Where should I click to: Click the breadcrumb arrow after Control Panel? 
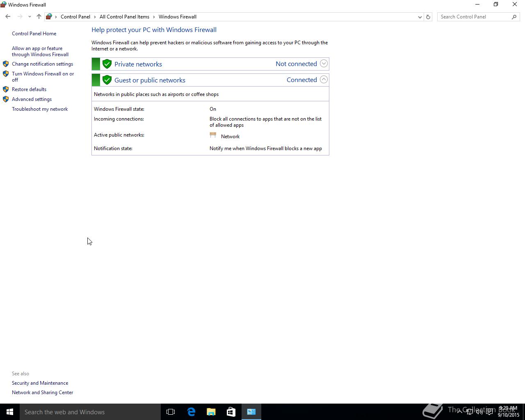(x=95, y=17)
